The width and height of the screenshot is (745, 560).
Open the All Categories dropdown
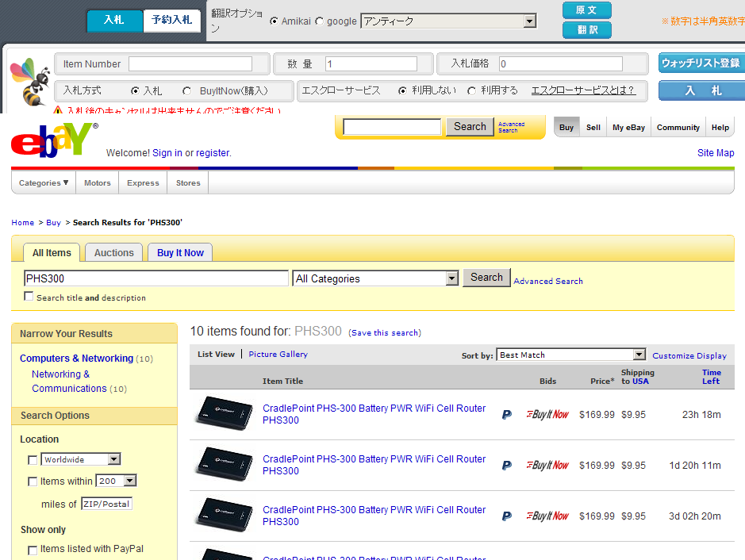(375, 278)
